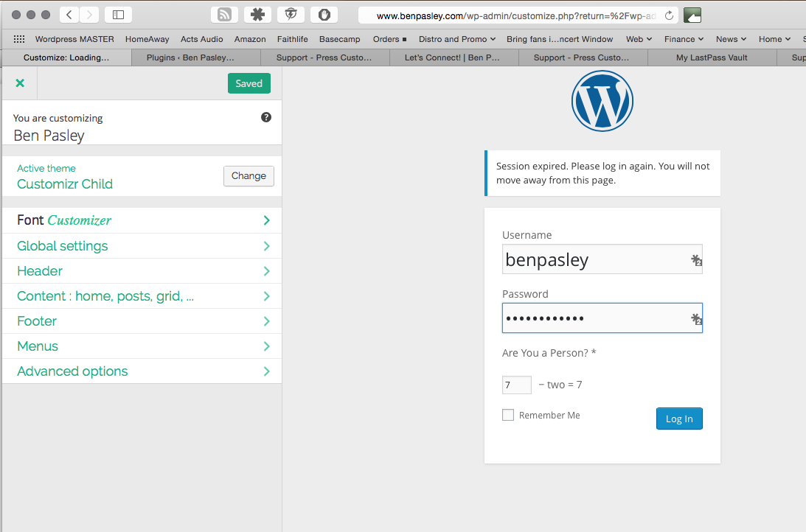Click the RSS feed toolbar icon

[224, 15]
